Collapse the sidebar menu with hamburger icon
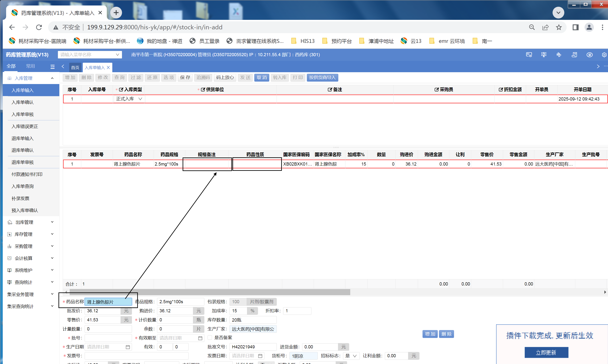608x364 pixels. pos(53,67)
